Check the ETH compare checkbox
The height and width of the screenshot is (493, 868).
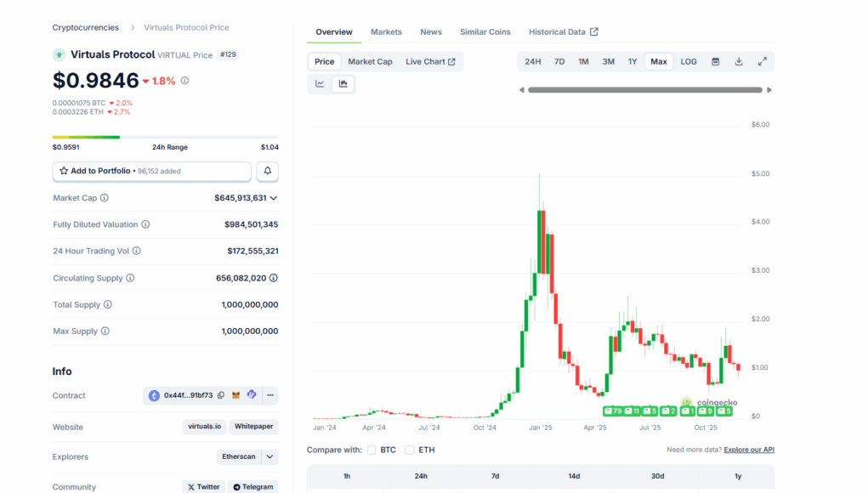click(x=410, y=450)
